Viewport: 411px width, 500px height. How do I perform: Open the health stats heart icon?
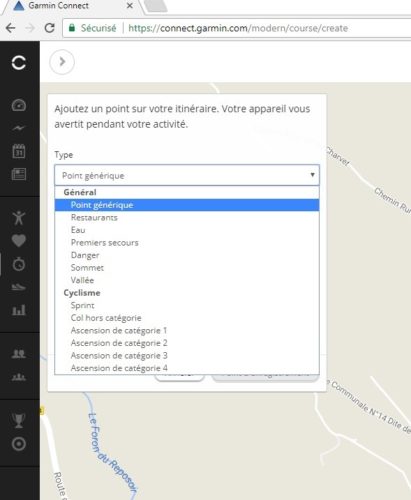pyautogui.click(x=19, y=241)
